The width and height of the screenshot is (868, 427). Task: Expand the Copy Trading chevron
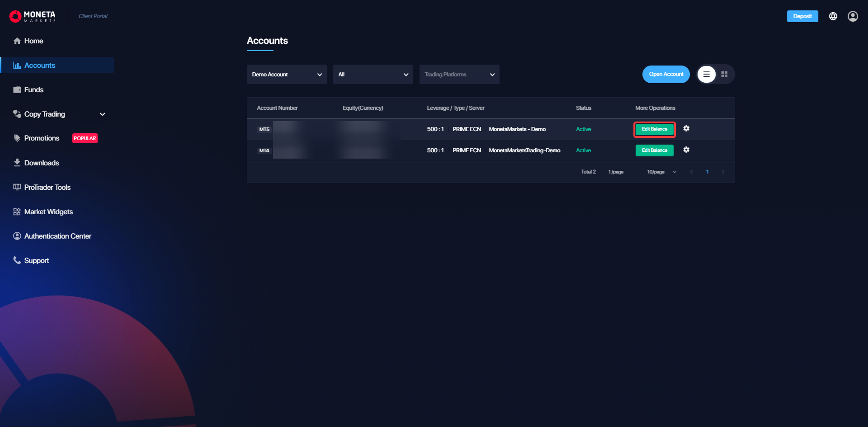(103, 114)
